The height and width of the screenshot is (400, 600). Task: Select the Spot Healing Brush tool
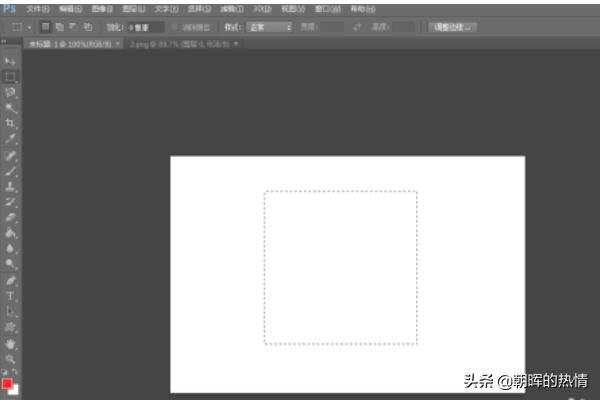tap(10, 155)
